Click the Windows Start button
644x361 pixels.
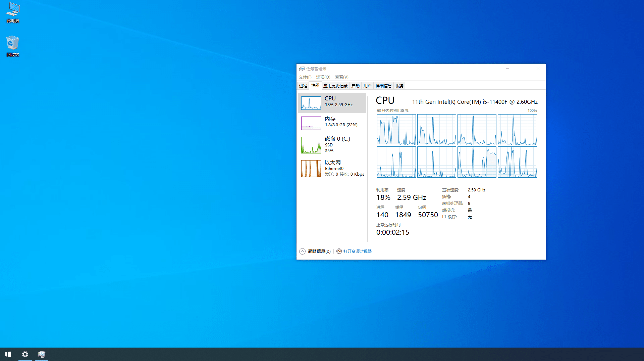[8, 354]
